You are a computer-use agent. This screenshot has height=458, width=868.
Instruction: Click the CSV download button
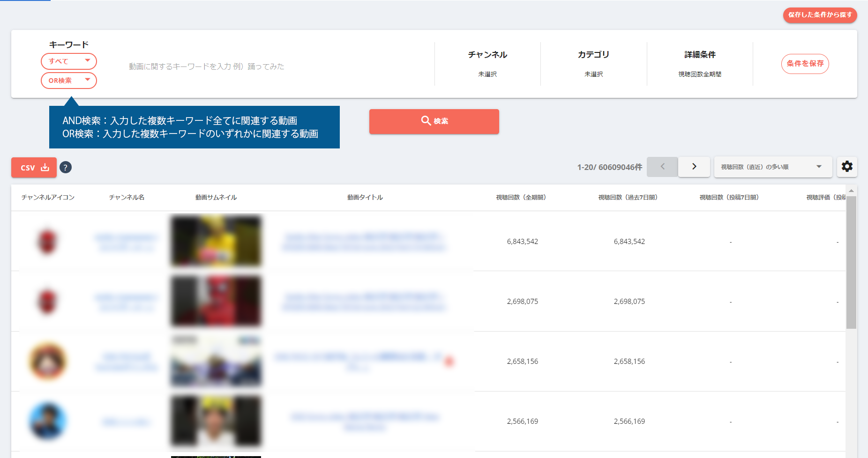pos(34,168)
